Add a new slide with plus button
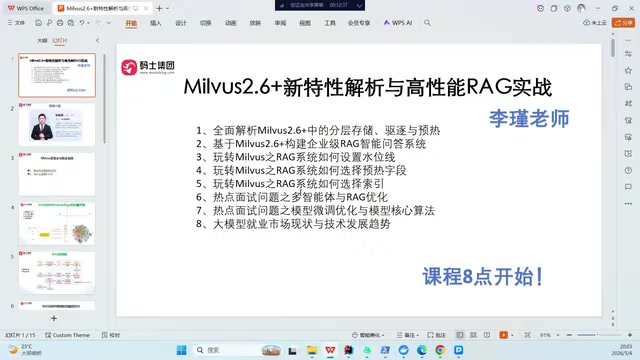Viewport: 640px width, 360px height. click(54, 318)
